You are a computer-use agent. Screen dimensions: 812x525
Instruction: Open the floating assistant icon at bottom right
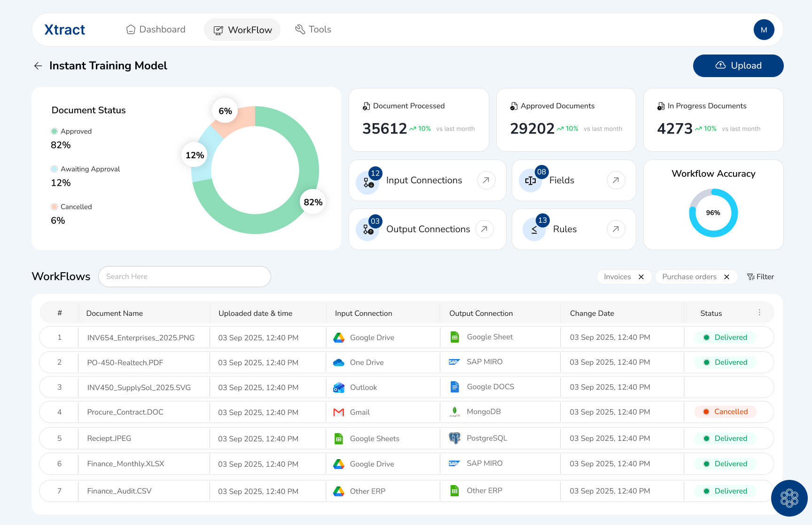(x=789, y=498)
